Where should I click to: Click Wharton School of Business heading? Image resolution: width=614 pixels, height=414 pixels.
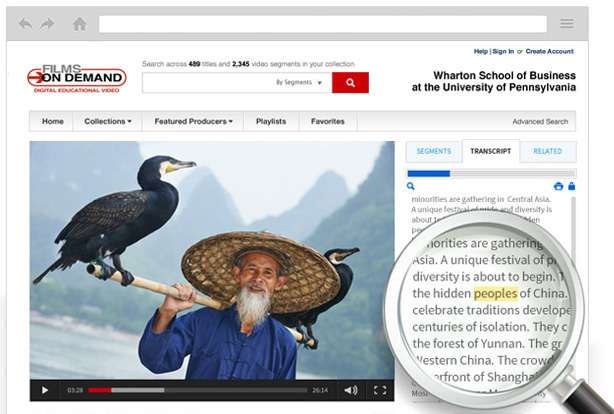494,81
